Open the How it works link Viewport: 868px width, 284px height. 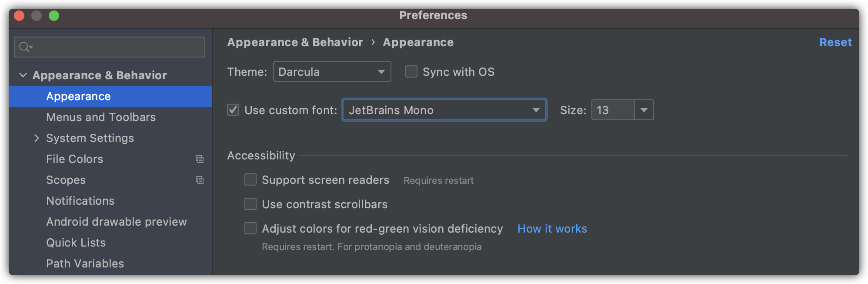pos(552,229)
